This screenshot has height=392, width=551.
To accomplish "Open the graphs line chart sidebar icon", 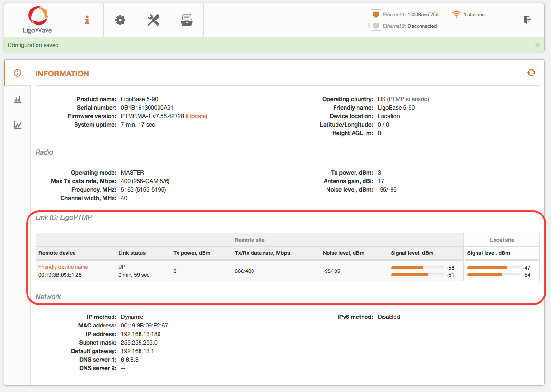I will (17, 125).
